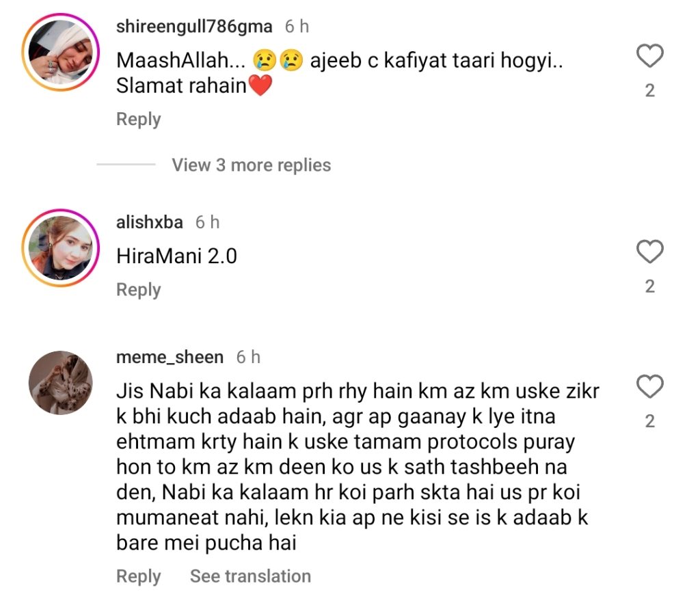Open shireengull786gma's profile picture
The width and height of the screenshot is (700, 616).
[62, 53]
